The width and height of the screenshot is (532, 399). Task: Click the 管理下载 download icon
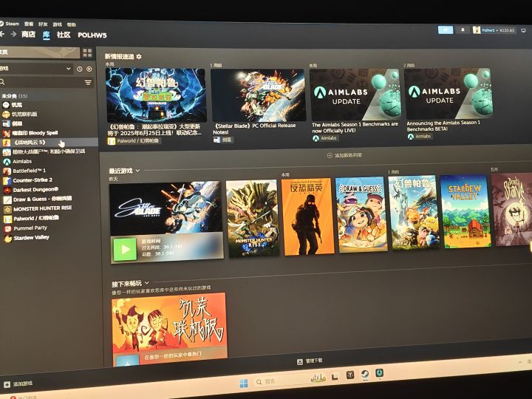pyautogui.click(x=300, y=361)
